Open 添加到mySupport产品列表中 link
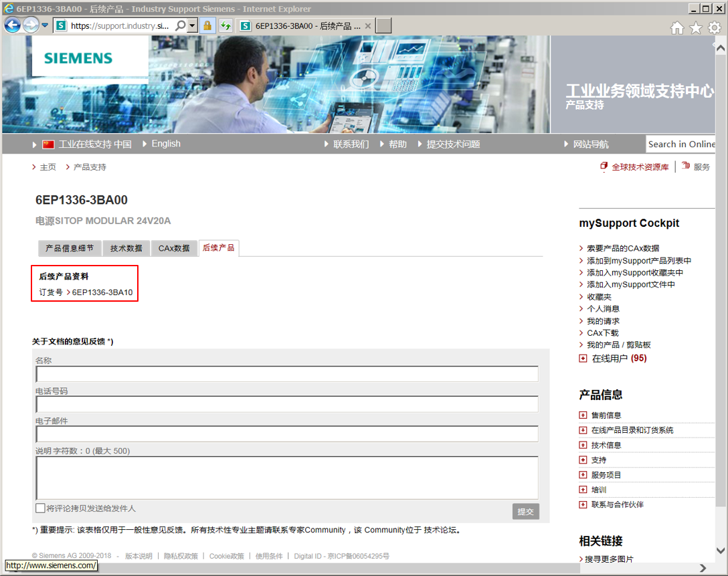The width and height of the screenshot is (728, 576). coord(639,261)
